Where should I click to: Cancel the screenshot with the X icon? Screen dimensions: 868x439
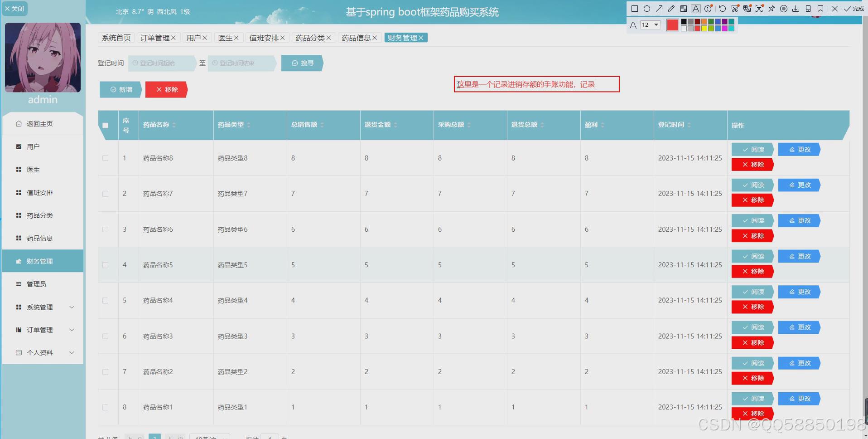point(835,9)
